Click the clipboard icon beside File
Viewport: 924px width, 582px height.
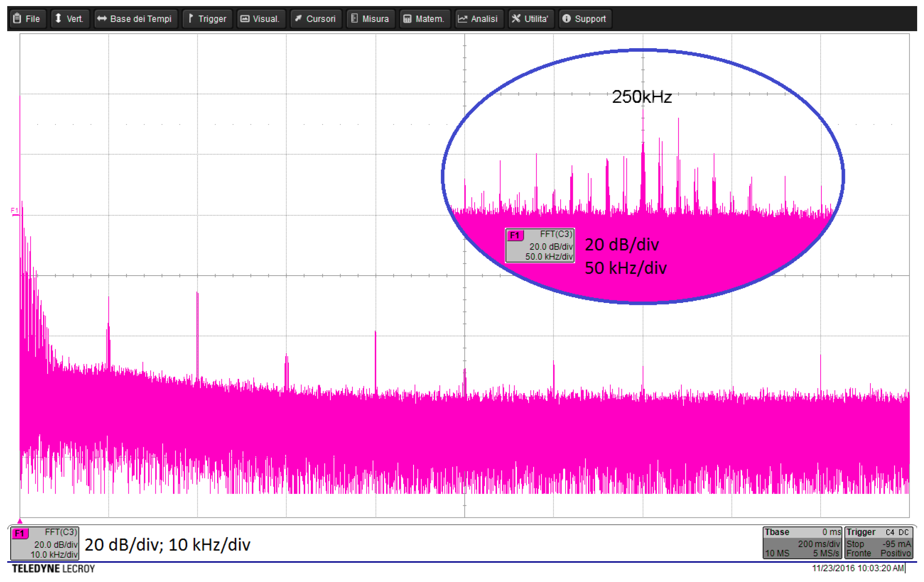(x=17, y=18)
